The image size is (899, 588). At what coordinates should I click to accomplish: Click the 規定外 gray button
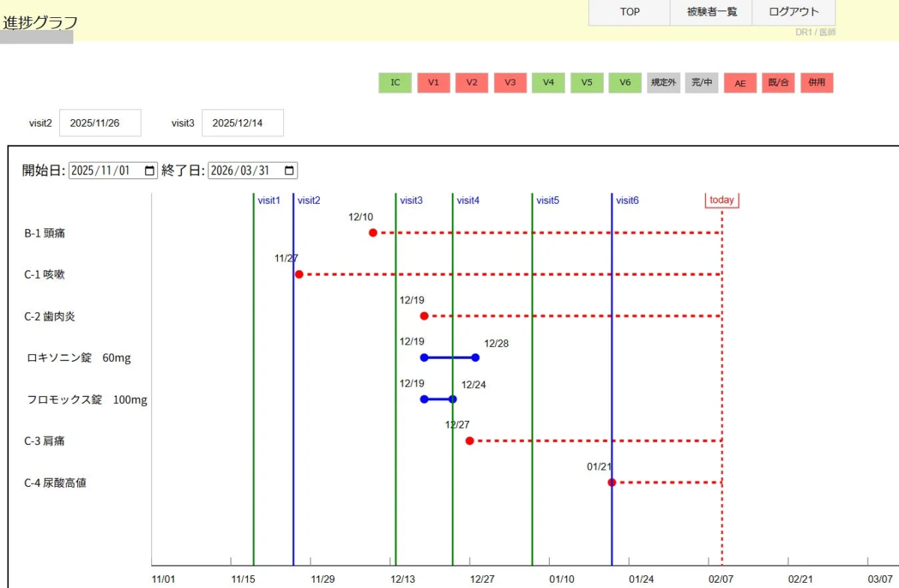(x=663, y=83)
